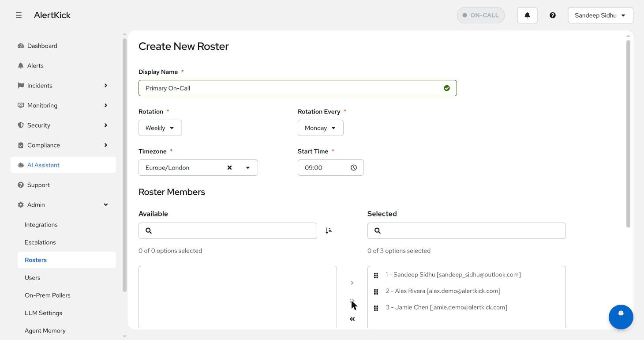The height and width of the screenshot is (340, 644).
Task: Open the Timezone dropdown arrow
Action: coord(248,168)
